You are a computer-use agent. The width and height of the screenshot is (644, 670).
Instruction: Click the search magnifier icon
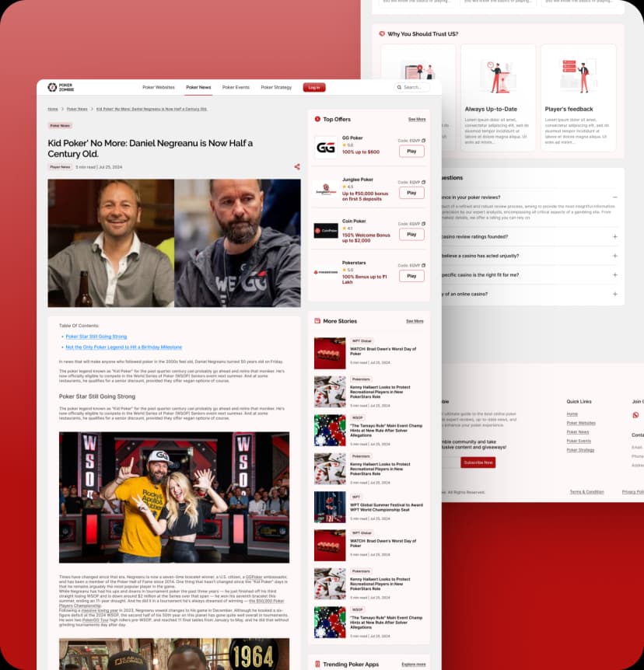[399, 87]
